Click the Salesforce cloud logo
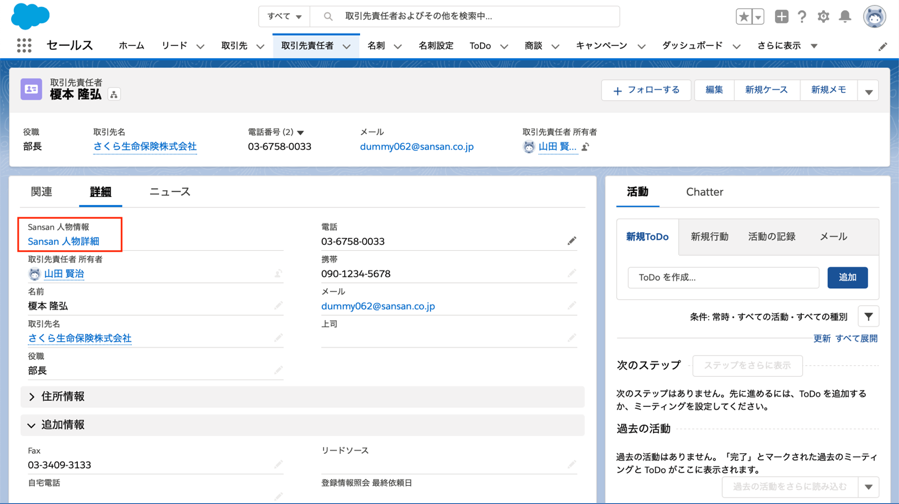This screenshot has width=899, height=504. [x=30, y=15]
